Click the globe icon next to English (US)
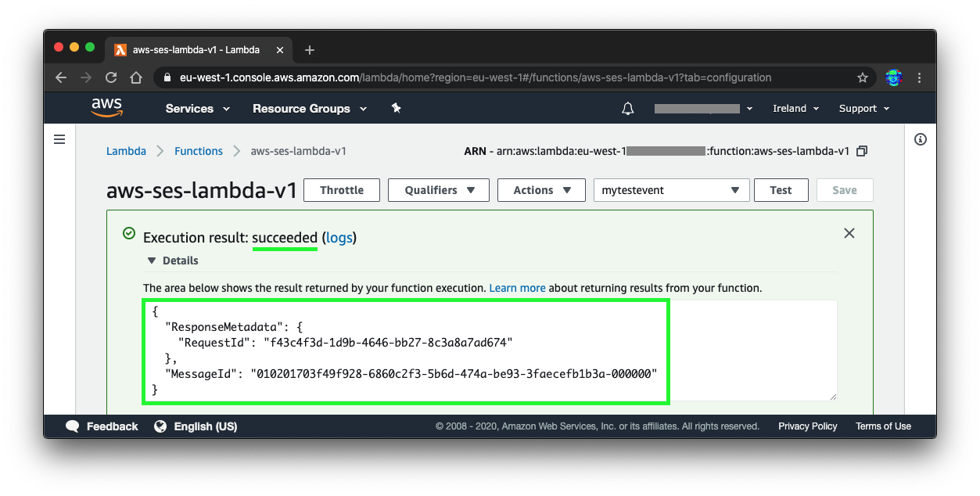Viewport: 980px width, 496px height. (160, 426)
